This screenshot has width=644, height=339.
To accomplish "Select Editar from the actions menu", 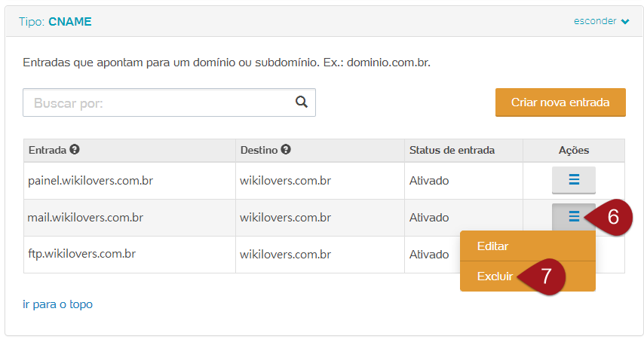I will point(493,246).
